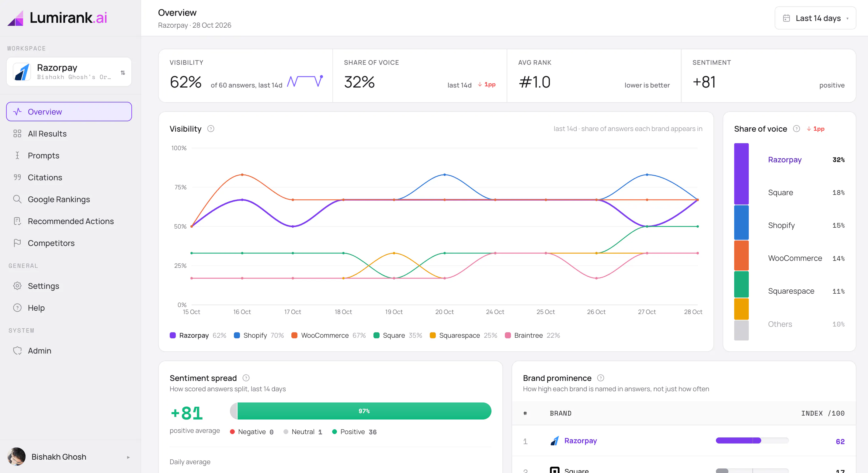Screen dimensions: 868x473
Task: Click the Recommended Actions checklist icon
Action: [x=17, y=221]
